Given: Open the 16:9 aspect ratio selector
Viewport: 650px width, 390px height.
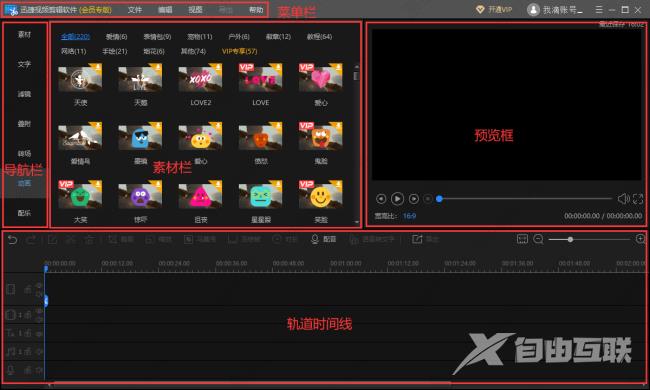Looking at the screenshot, I should pyautogui.click(x=409, y=216).
